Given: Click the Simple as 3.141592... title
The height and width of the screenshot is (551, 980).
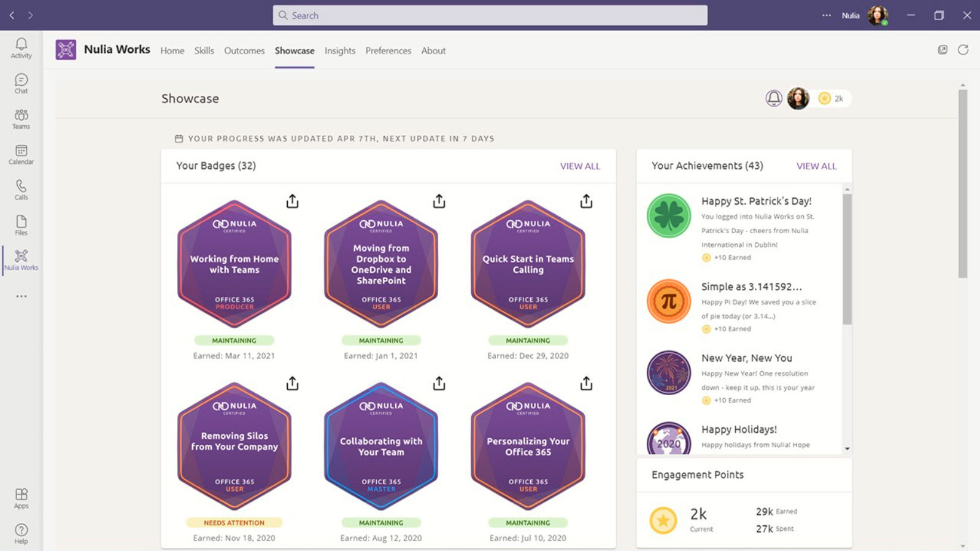Looking at the screenshot, I should 752,287.
